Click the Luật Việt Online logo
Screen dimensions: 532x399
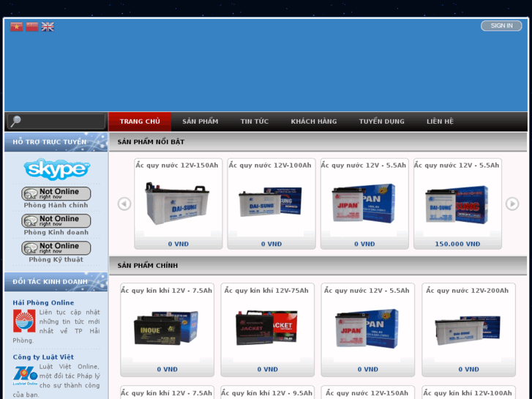point(25,376)
